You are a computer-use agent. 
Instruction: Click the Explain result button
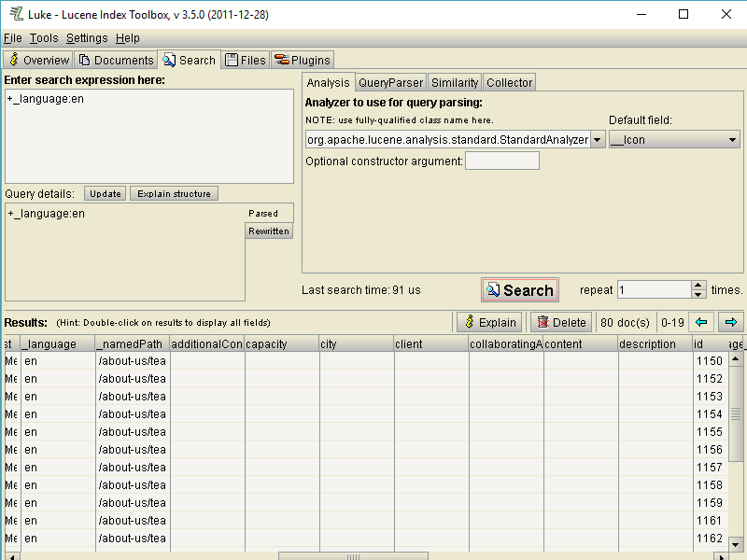tap(489, 322)
